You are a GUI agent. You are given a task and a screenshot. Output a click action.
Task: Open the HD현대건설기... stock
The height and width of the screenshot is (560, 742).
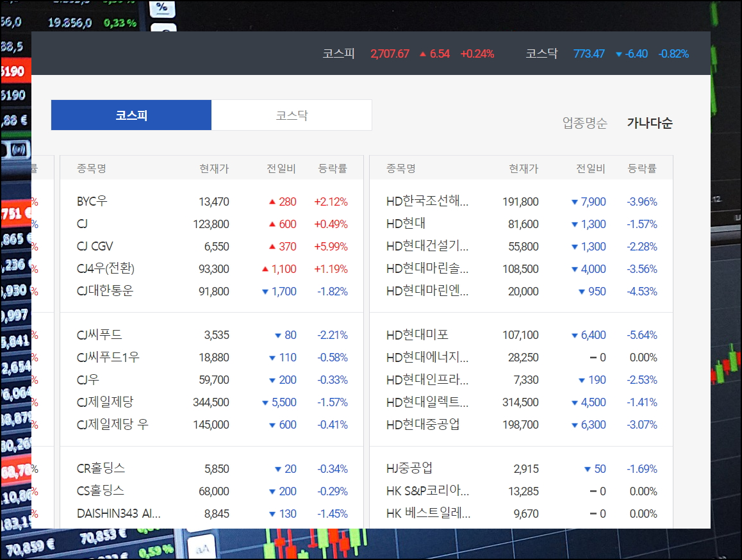click(427, 246)
